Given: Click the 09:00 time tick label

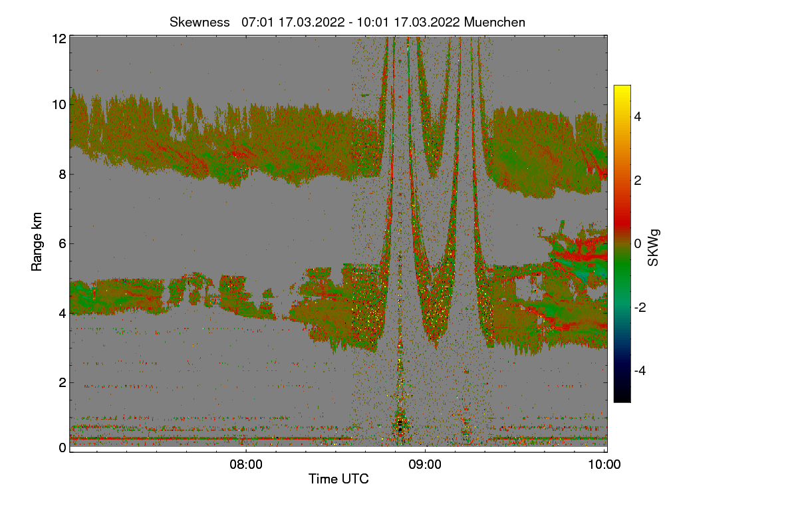Looking at the screenshot, I should (426, 464).
